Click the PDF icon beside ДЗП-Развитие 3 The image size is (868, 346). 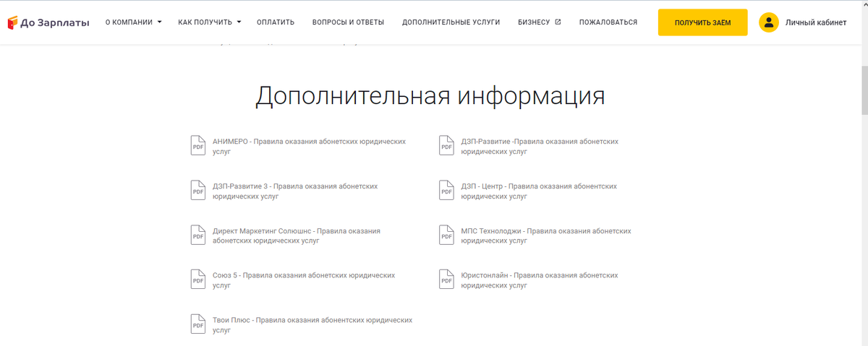[197, 190]
